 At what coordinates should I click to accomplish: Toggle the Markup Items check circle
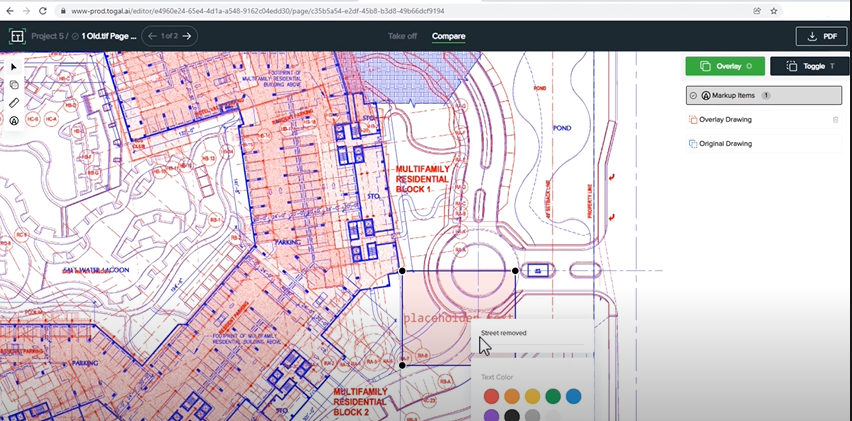click(693, 95)
